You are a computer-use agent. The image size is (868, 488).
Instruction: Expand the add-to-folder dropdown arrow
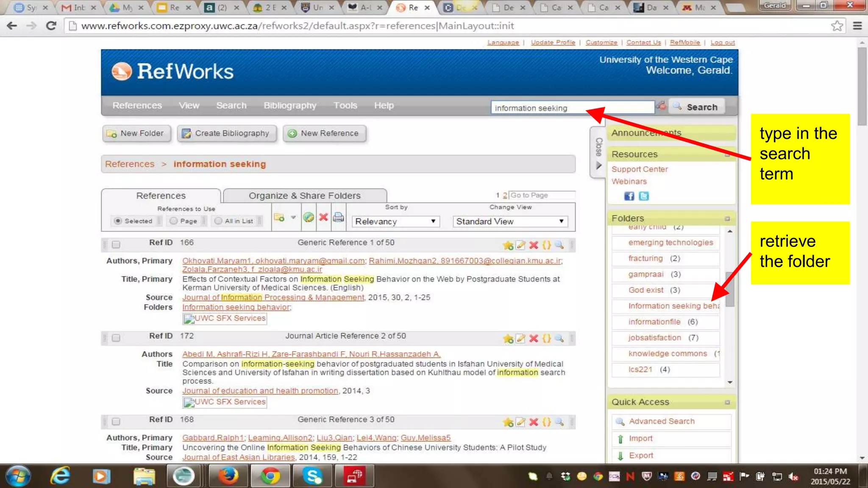(x=293, y=217)
